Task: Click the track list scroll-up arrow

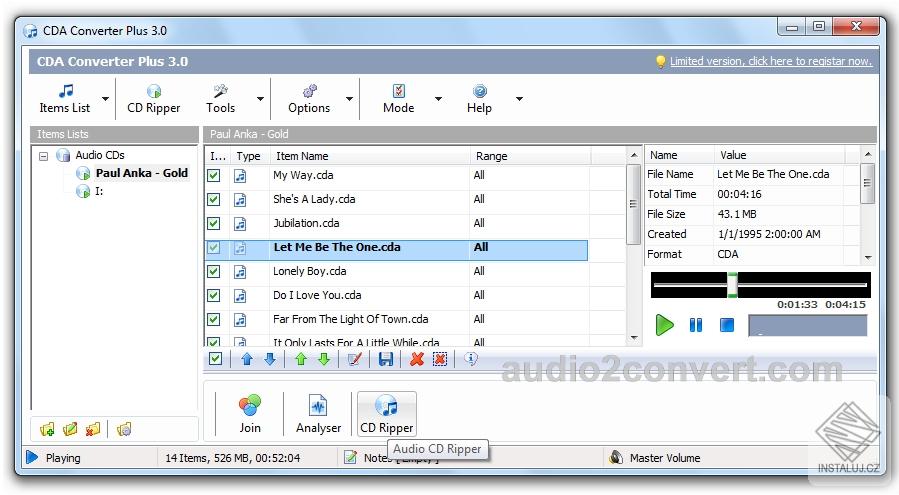Action: coord(634,155)
